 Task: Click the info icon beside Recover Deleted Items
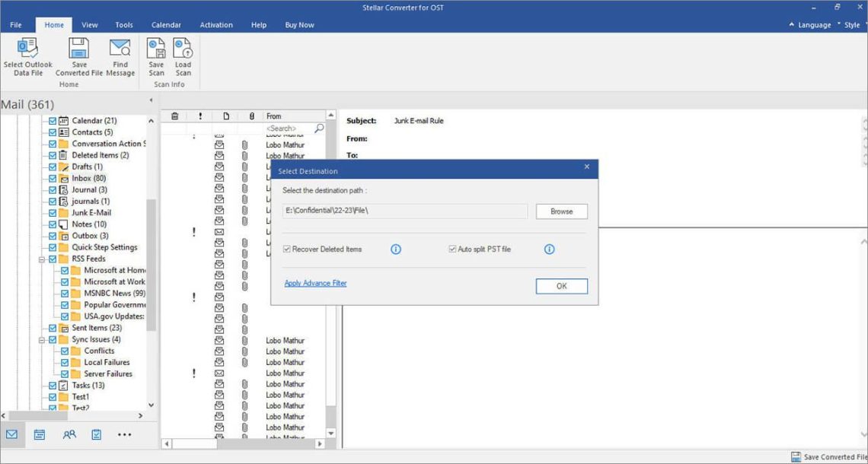(x=395, y=249)
